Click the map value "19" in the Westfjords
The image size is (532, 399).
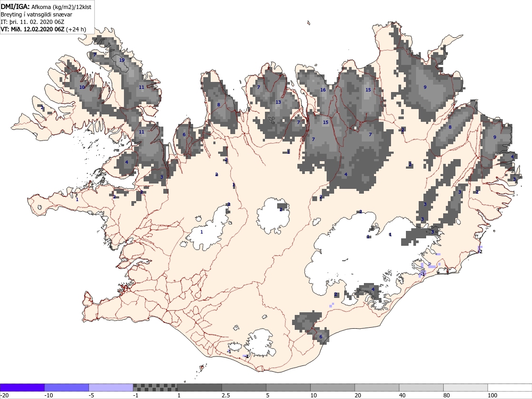(122, 60)
